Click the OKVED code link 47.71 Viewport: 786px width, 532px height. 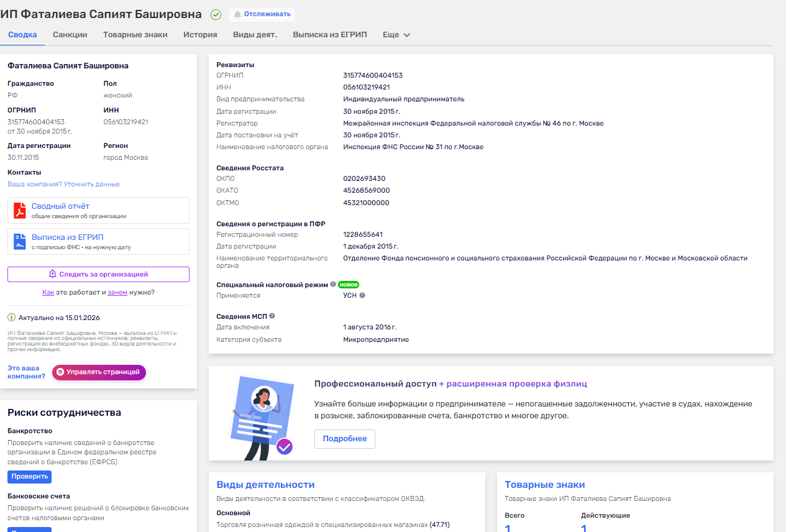[x=439, y=525]
